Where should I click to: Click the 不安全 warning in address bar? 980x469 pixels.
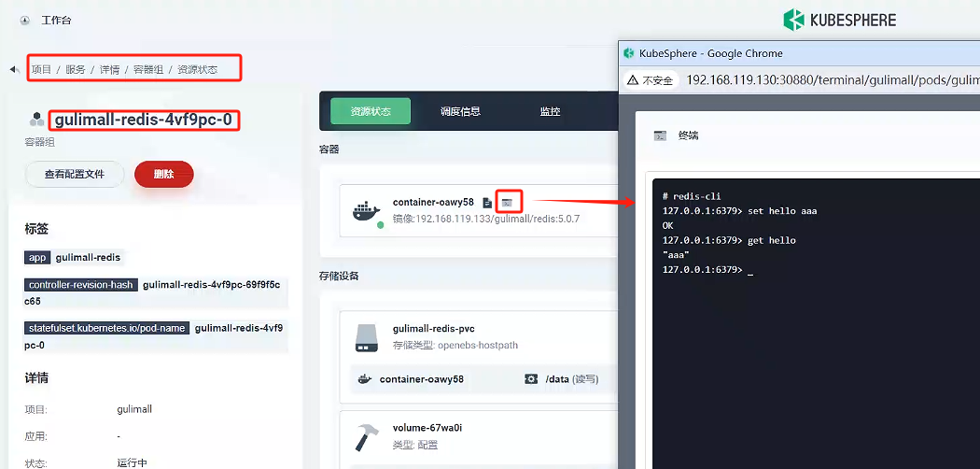[x=651, y=80]
